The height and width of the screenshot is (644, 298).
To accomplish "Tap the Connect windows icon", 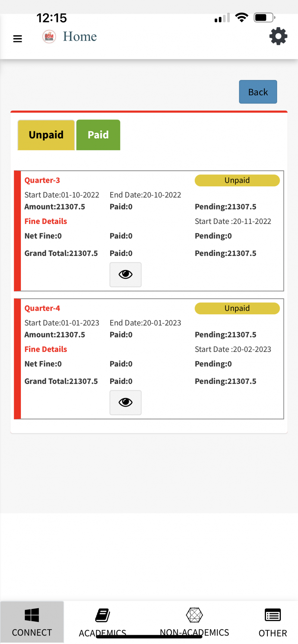I will (x=32, y=615).
